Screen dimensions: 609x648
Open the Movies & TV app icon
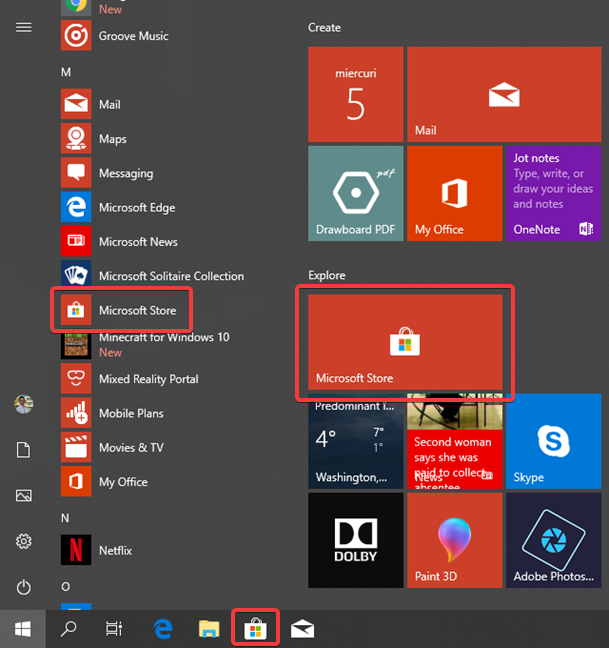76,447
